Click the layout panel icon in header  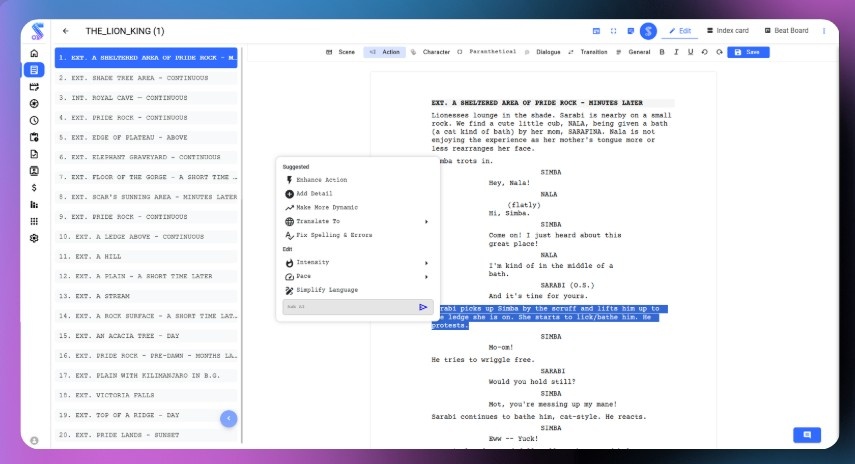pos(597,31)
